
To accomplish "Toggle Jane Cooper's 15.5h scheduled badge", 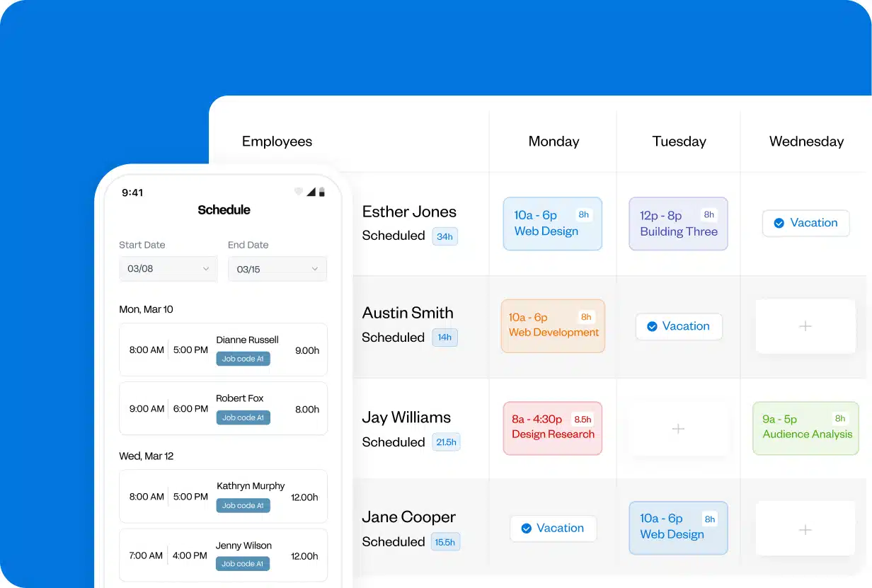I will pyautogui.click(x=446, y=541).
